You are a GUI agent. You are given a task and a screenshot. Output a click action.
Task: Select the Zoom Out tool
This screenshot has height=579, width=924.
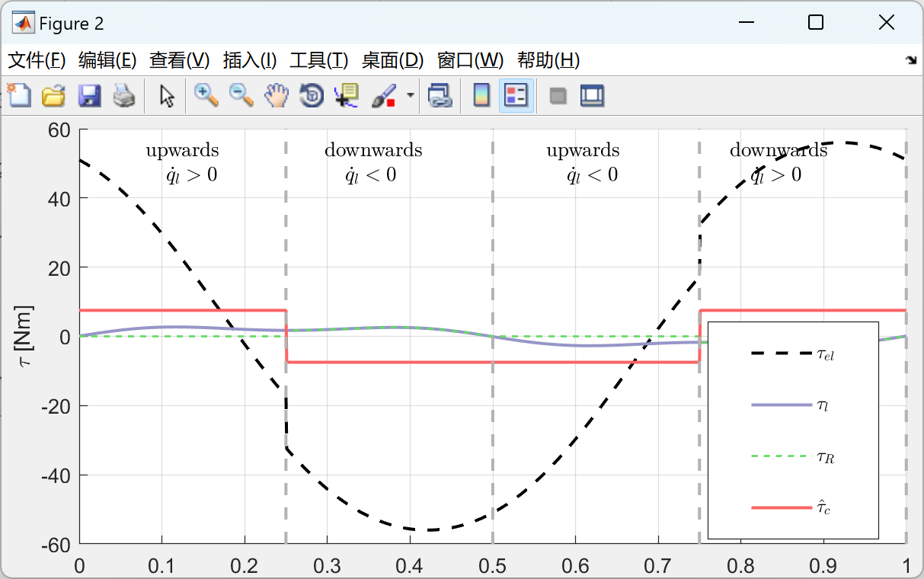click(241, 96)
